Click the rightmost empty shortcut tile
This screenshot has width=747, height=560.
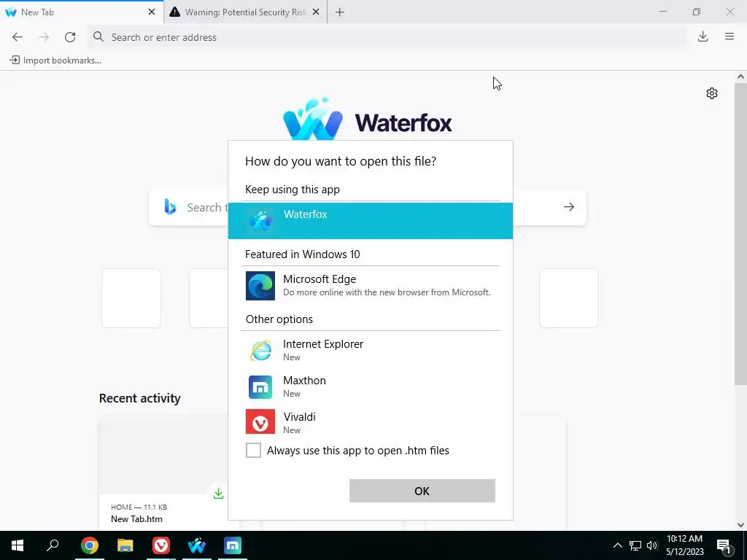pos(569,298)
